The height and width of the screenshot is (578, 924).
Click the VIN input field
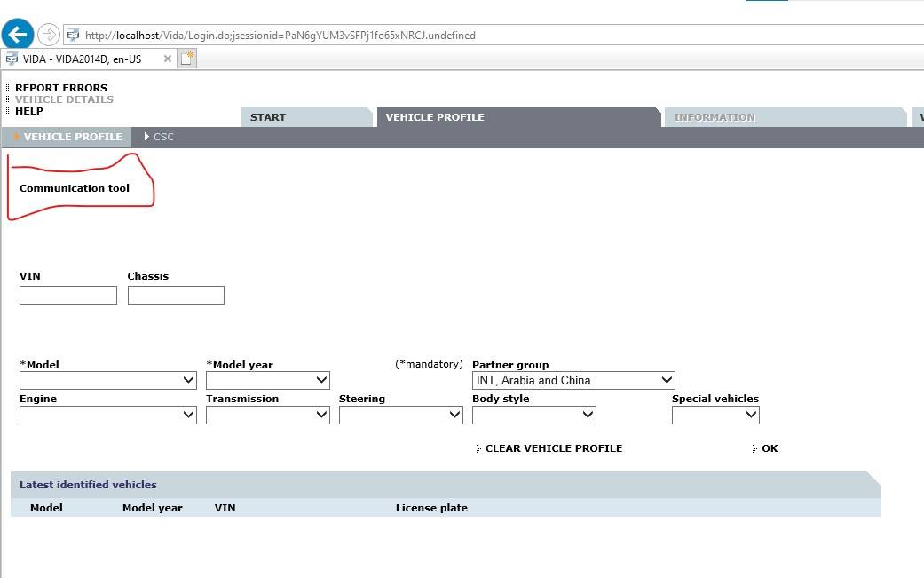68,295
